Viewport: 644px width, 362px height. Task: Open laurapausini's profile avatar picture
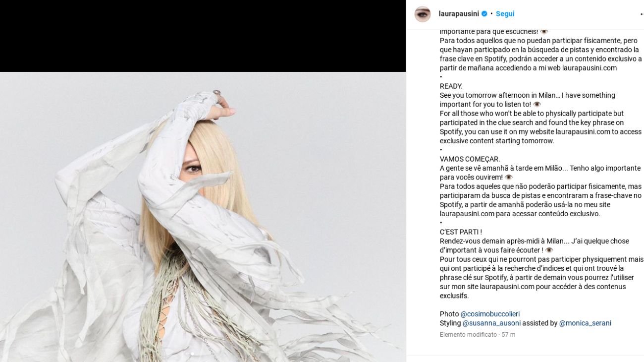(x=423, y=14)
